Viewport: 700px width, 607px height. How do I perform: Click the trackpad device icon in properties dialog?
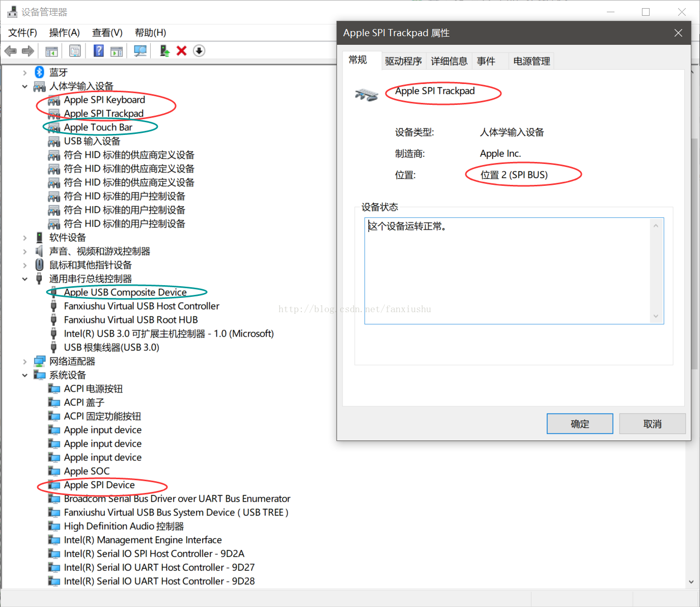coord(367,95)
